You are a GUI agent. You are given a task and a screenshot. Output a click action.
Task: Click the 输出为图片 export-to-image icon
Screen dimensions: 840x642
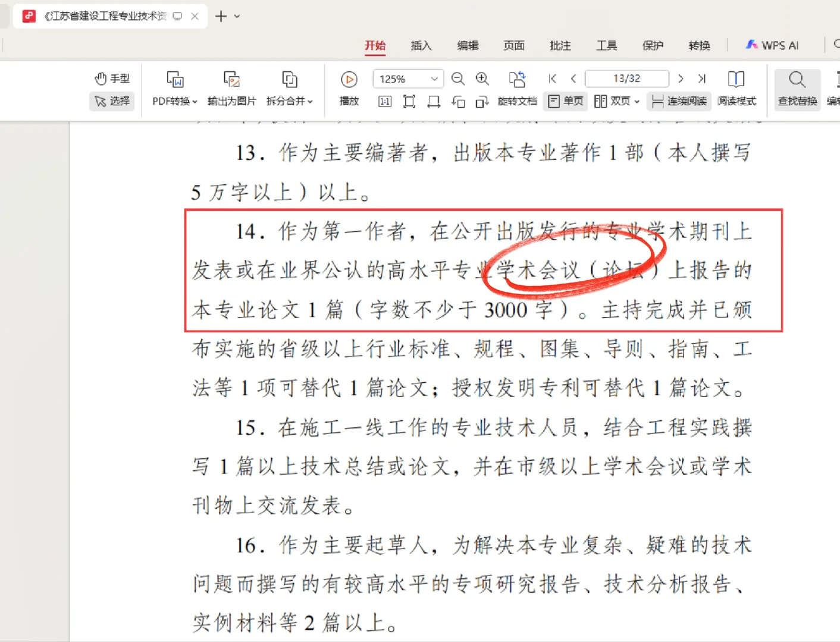231,79
